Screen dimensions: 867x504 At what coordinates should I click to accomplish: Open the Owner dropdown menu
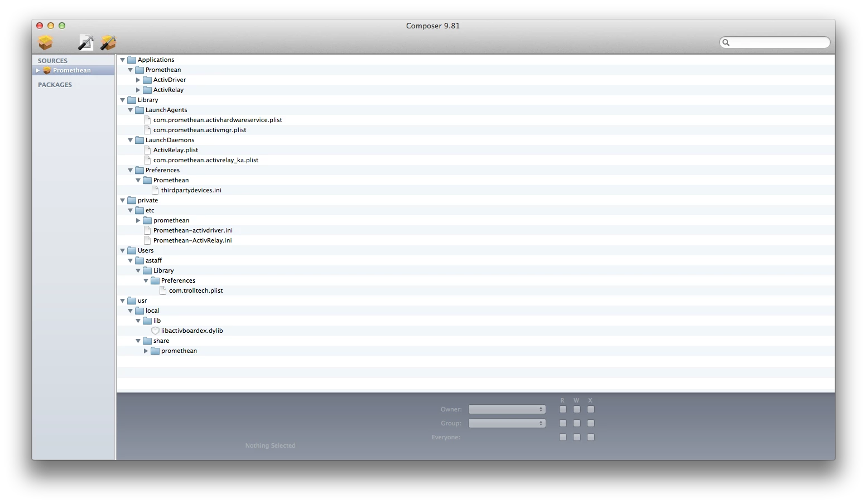(x=507, y=409)
